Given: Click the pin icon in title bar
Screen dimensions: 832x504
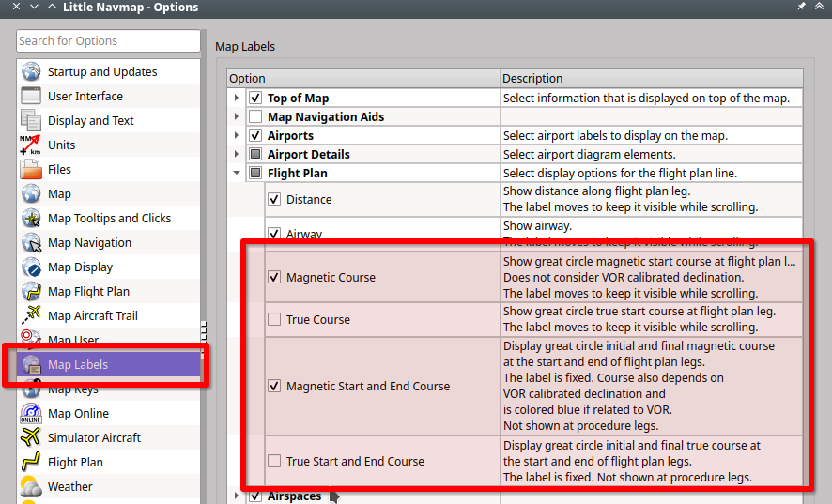Looking at the screenshot, I should click(x=801, y=7).
